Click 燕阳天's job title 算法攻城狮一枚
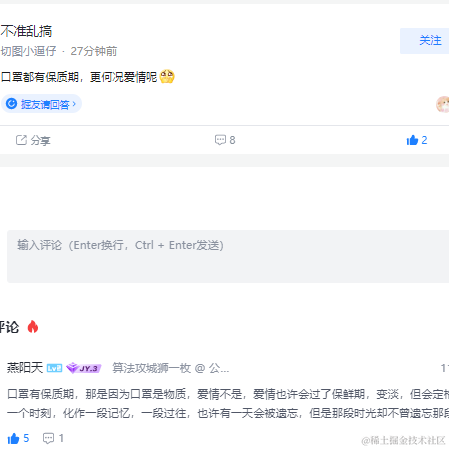This screenshot has width=449, height=449. pos(151,368)
